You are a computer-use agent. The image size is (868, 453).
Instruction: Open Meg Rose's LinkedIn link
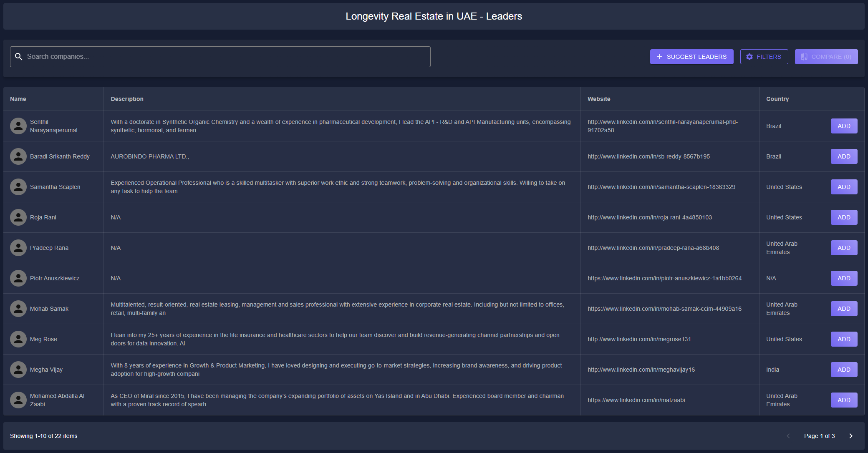click(639, 339)
